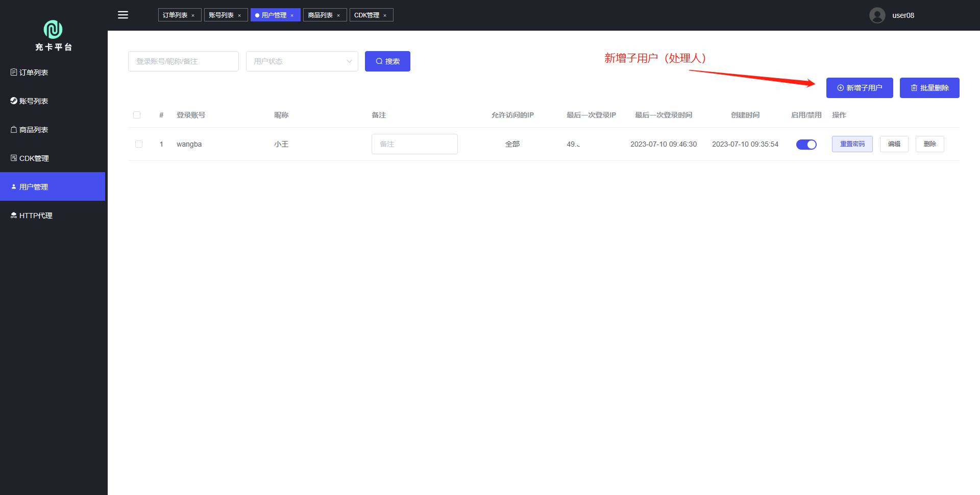This screenshot has height=495, width=980.
Task: Click 重置密码 for wangba
Action: (x=852, y=144)
